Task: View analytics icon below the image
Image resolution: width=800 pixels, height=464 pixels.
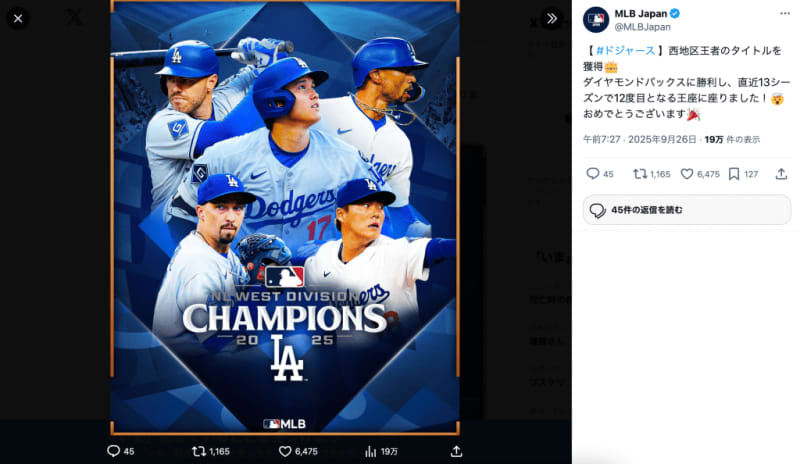Action: tap(370, 451)
